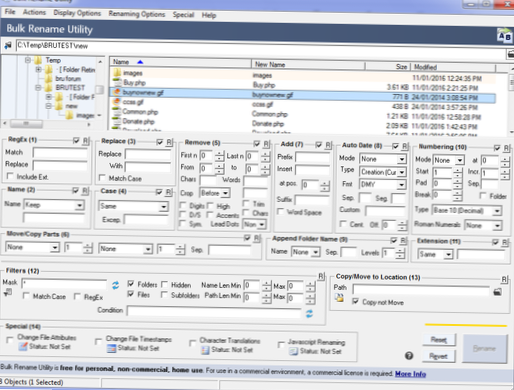Increase Numbering Start value stepper
Image resolution: width=514 pixels, height=390 pixels.
coord(458,171)
